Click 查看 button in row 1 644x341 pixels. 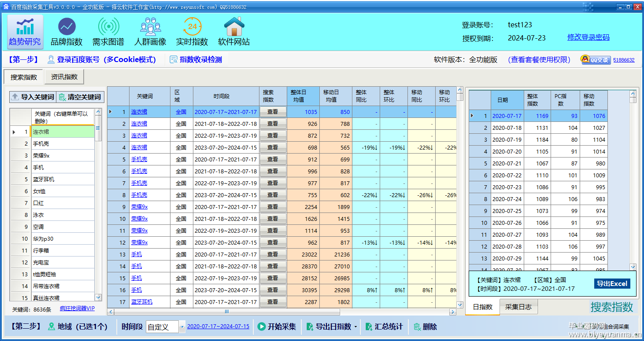(x=273, y=112)
